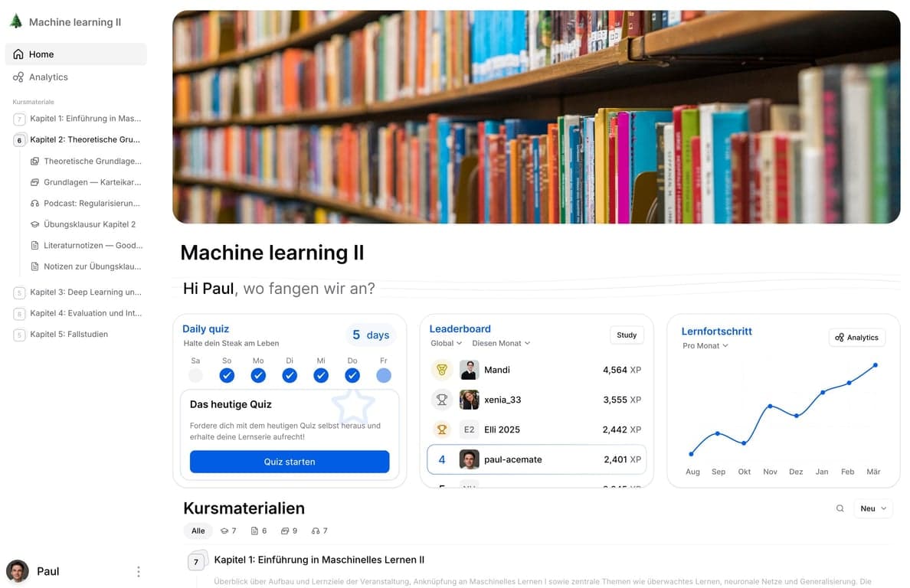Click the 5 days streak badge
The height and width of the screenshot is (588, 910).
370,335
